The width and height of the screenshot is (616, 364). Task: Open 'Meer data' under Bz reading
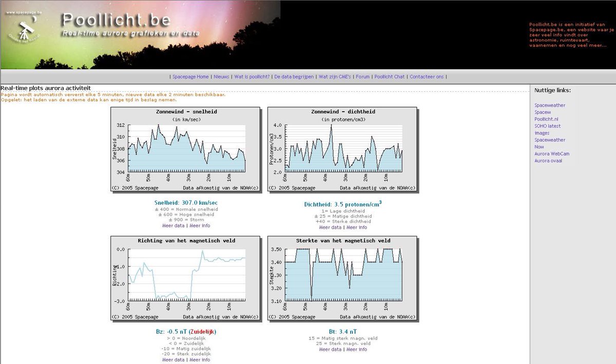[x=174, y=360]
